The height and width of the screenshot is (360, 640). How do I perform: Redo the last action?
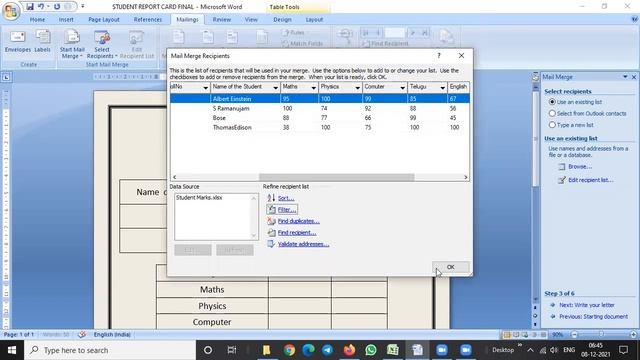[x=57, y=7]
